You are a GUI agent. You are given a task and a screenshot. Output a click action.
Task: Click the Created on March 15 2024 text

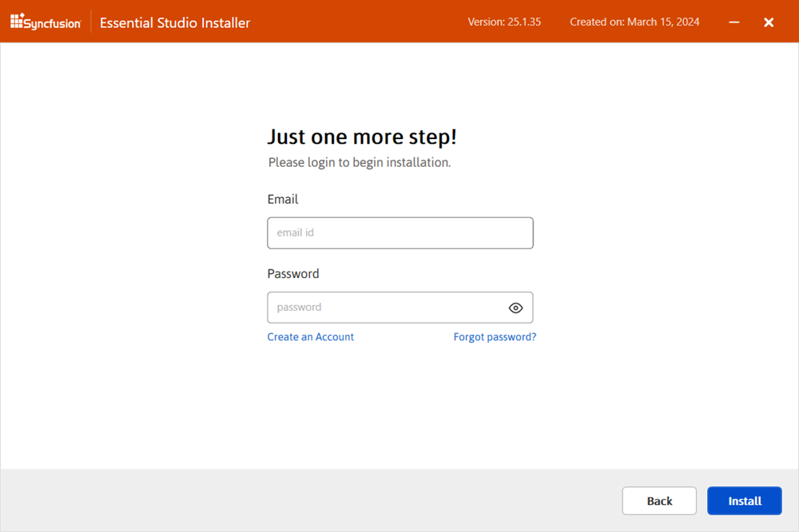pos(634,22)
